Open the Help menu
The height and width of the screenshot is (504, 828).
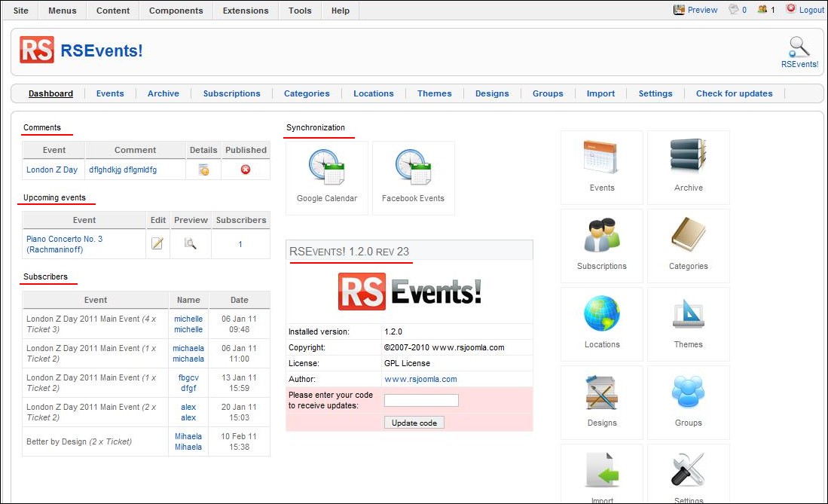pyautogui.click(x=341, y=11)
